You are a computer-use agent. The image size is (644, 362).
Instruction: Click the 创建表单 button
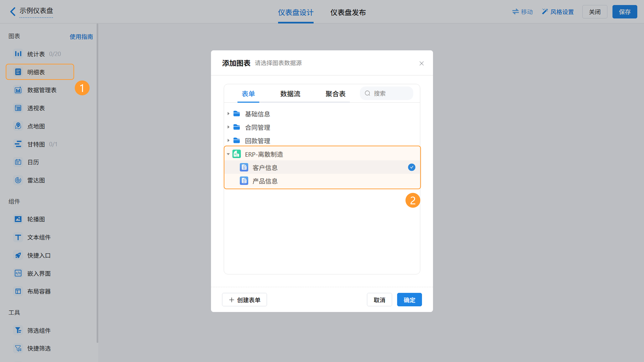244,300
